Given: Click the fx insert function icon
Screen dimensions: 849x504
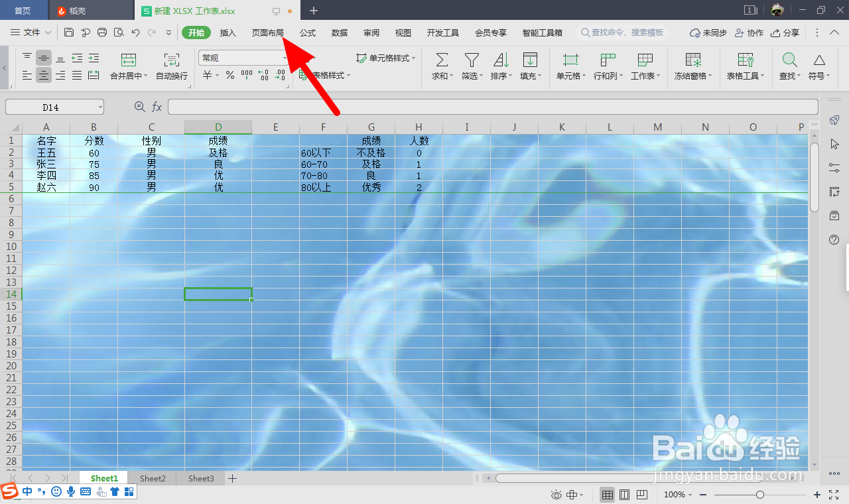Looking at the screenshot, I should pos(157,107).
